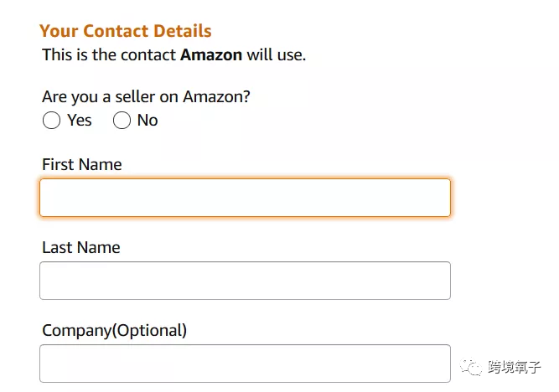Select the Yes radio button

coord(51,121)
